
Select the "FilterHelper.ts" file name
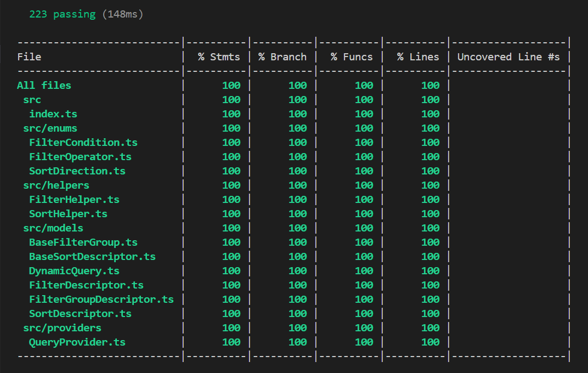point(74,200)
